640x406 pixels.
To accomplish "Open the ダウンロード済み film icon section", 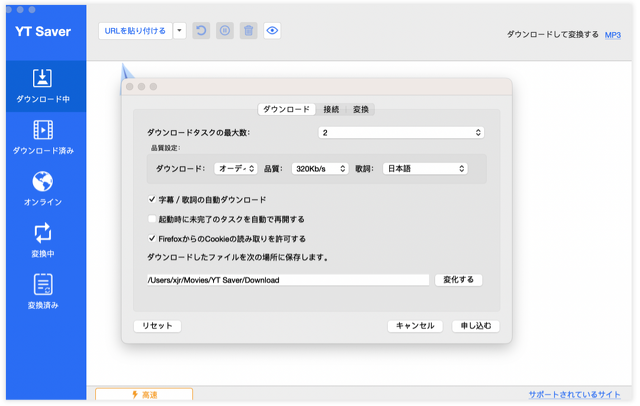I will pos(43,130).
